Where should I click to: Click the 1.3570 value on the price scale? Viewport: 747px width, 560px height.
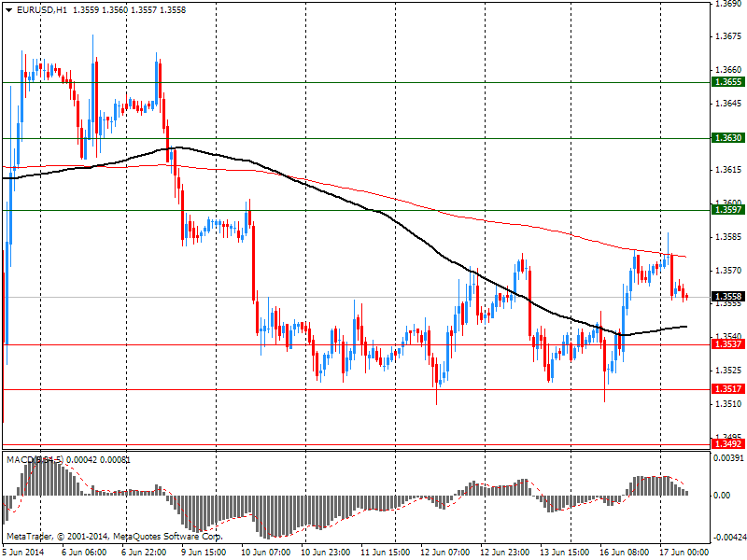pos(728,271)
